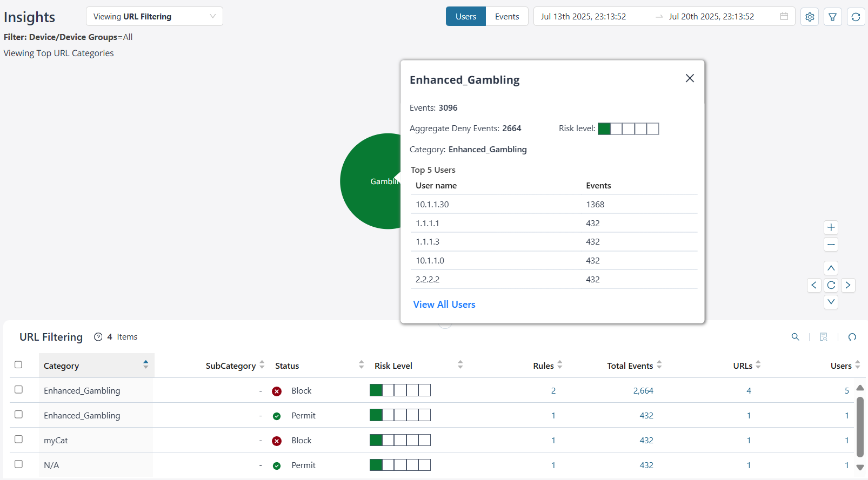Click the View All Users link
This screenshot has width=868, height=480.
click(444, 305)
